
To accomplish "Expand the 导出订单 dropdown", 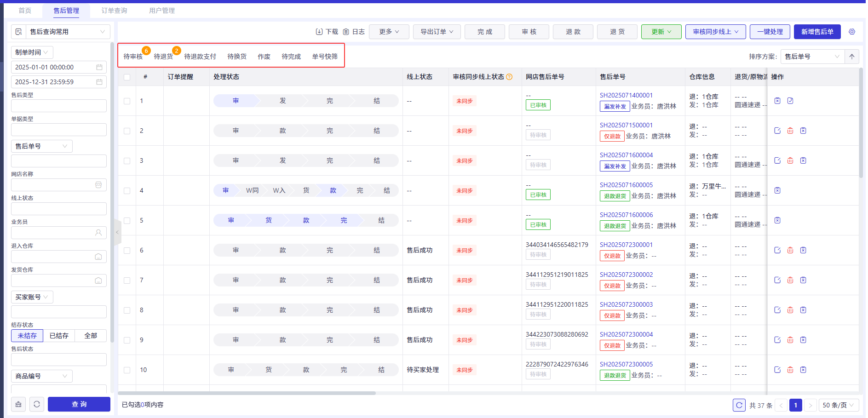I will [x=437, y=32].
